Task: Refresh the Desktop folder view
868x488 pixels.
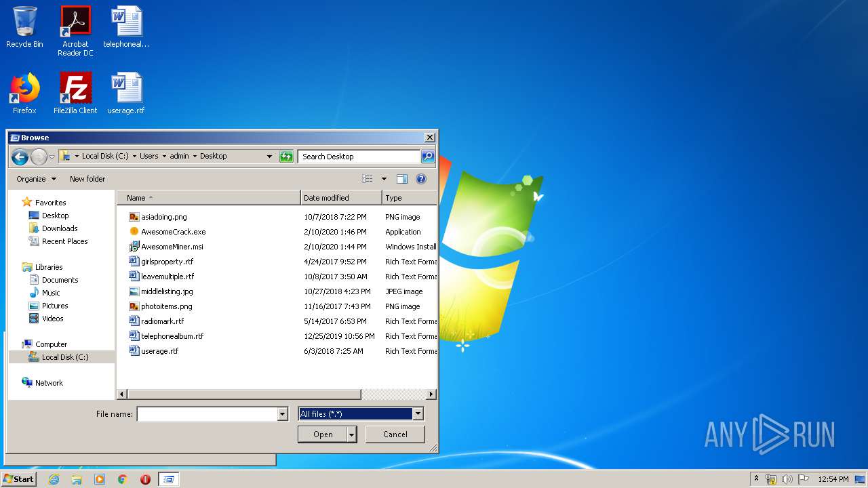Action: pos(286,157)
